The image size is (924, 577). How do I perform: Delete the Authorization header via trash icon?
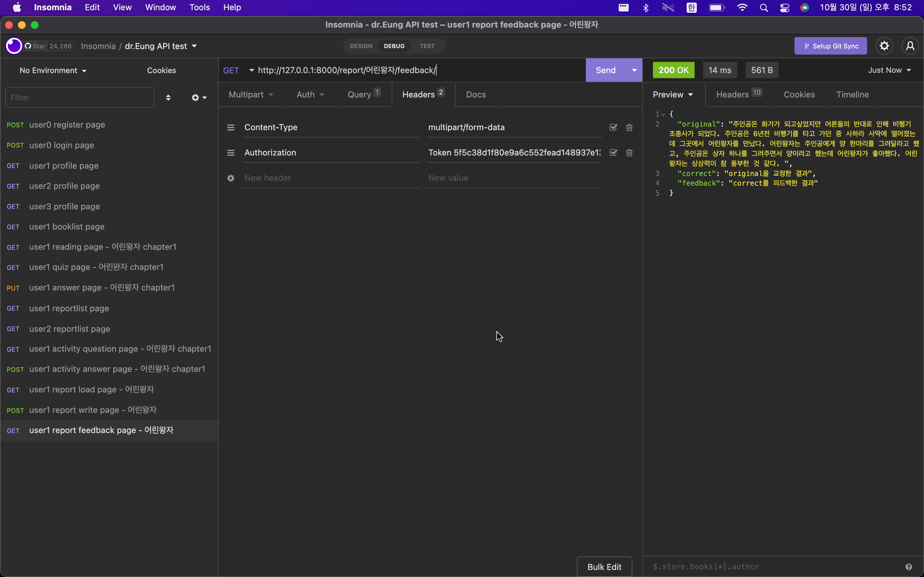(x=629, y=152)
